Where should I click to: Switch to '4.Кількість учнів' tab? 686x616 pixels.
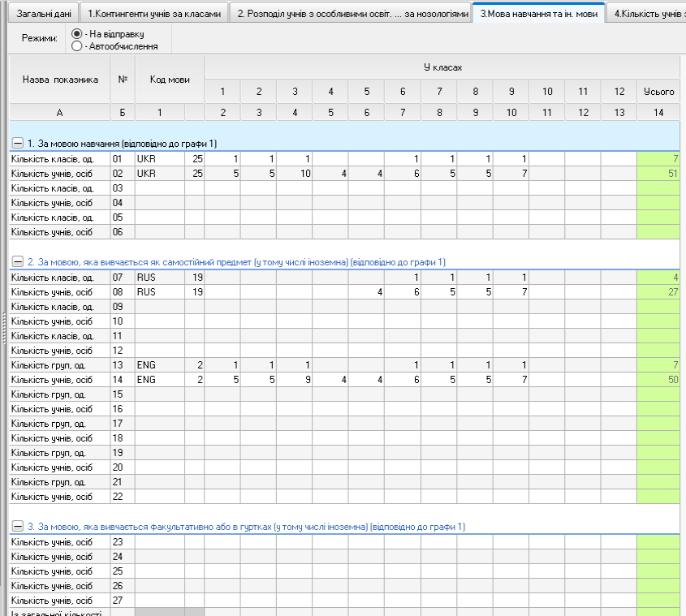[x=647, y=14]
